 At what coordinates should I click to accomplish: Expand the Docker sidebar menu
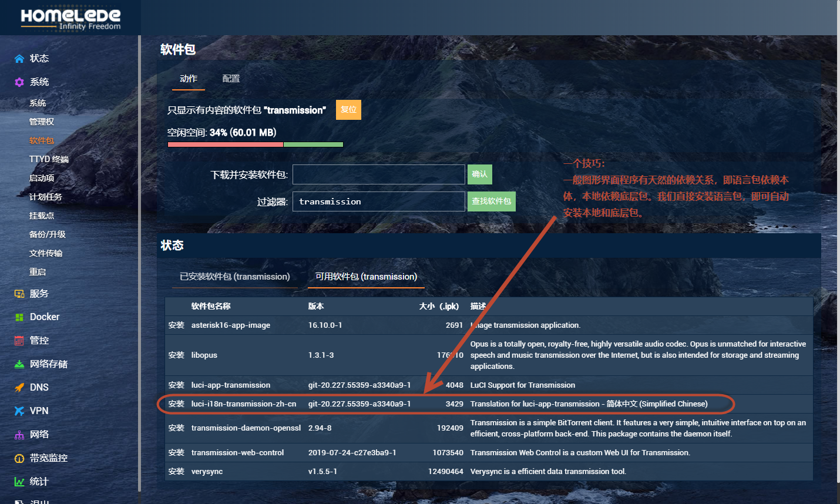[x=45, y=317]
